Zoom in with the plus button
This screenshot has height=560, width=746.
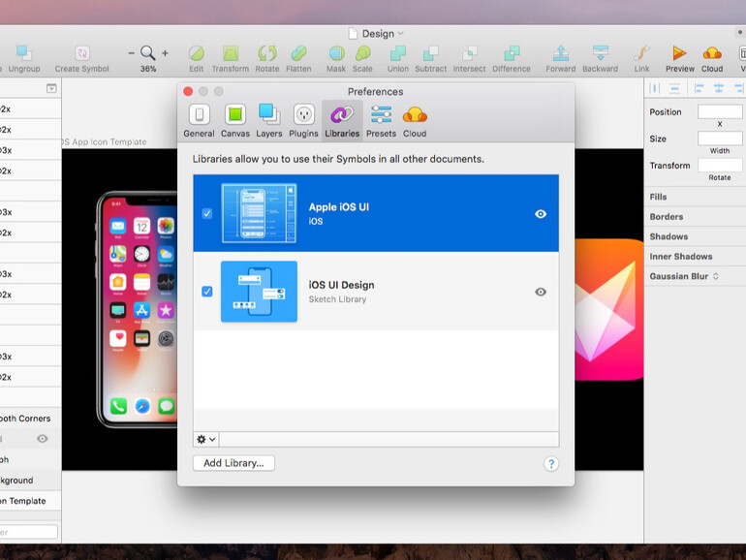[165, 53]
